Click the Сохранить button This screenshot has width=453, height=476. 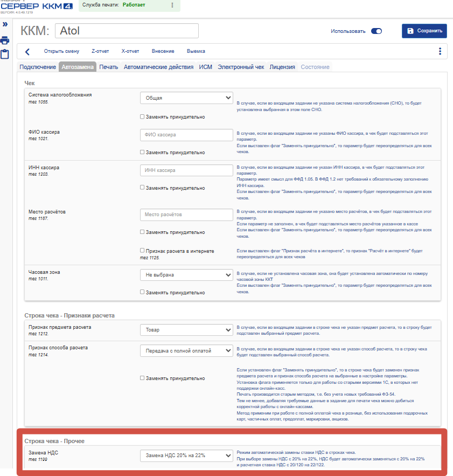point(424,31)
